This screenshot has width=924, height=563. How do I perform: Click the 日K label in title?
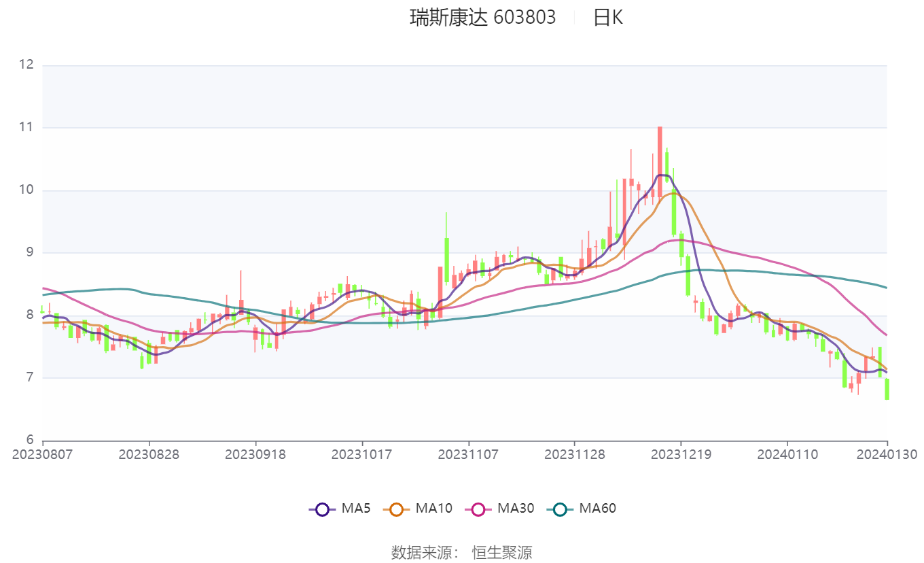click(607, 18)
